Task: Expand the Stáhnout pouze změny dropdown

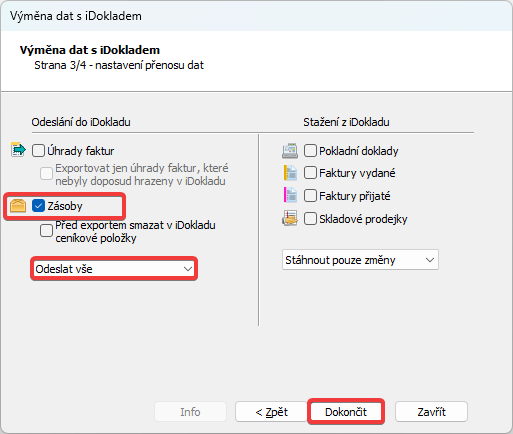Action: 360,260
